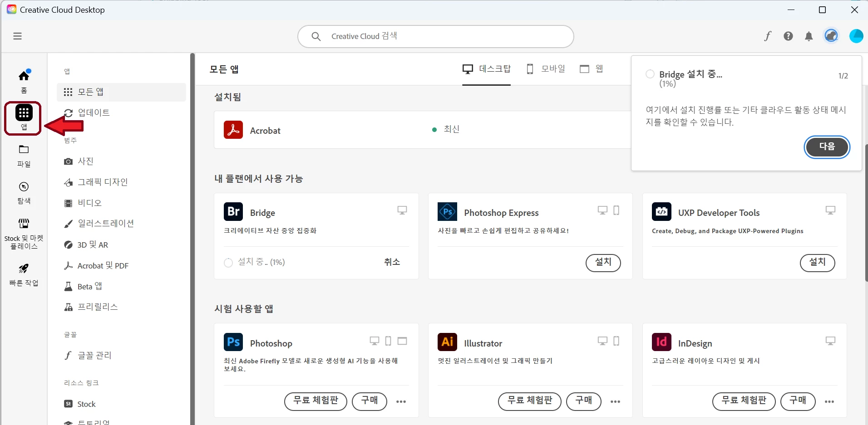Click the Creative Cloud search field
The image size is (868, 425).
tap(435, 36)
